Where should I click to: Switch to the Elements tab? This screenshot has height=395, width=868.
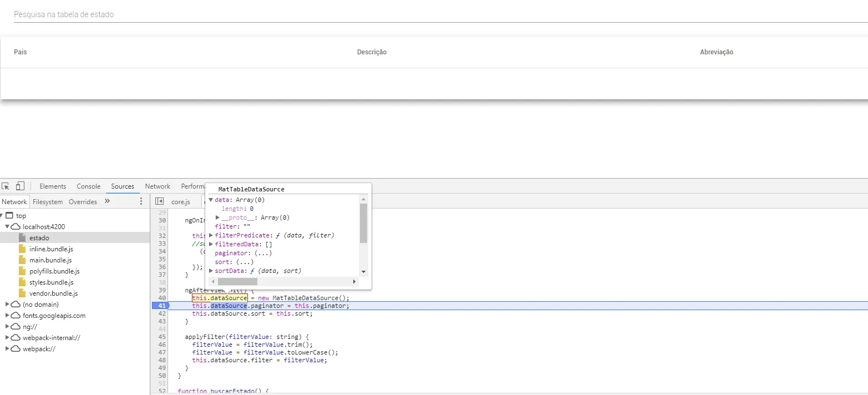click(53, 186)
